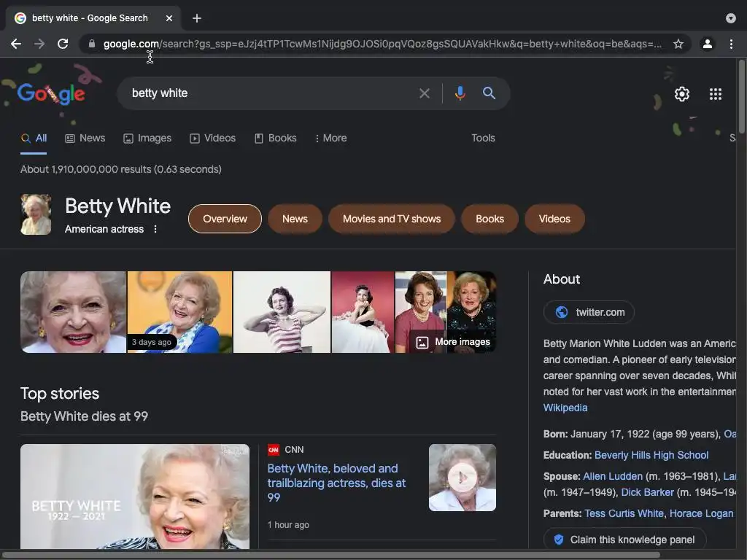Open a new browser tab
Viewport: 747px width, 560px height.
click(x=197, y=18)
